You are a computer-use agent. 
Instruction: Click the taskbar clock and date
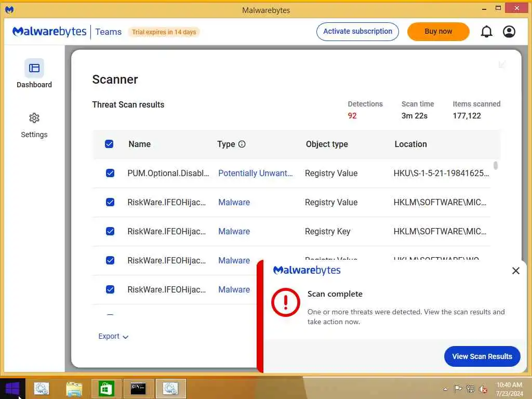[509, 389]
